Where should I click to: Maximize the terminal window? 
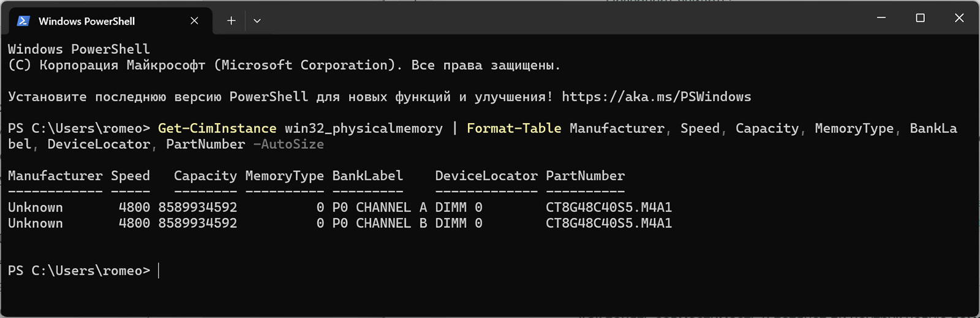(x=920, y=18)
